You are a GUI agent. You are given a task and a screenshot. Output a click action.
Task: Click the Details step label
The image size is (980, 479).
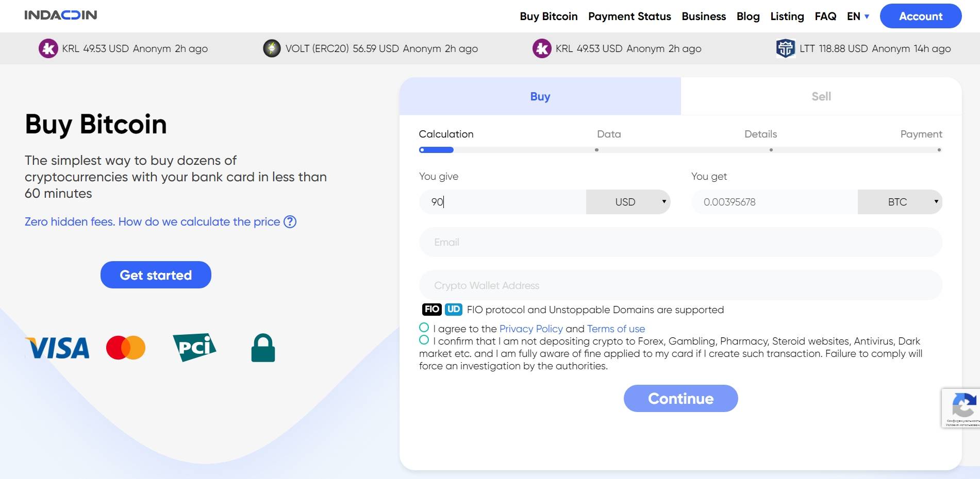(760, 134)
